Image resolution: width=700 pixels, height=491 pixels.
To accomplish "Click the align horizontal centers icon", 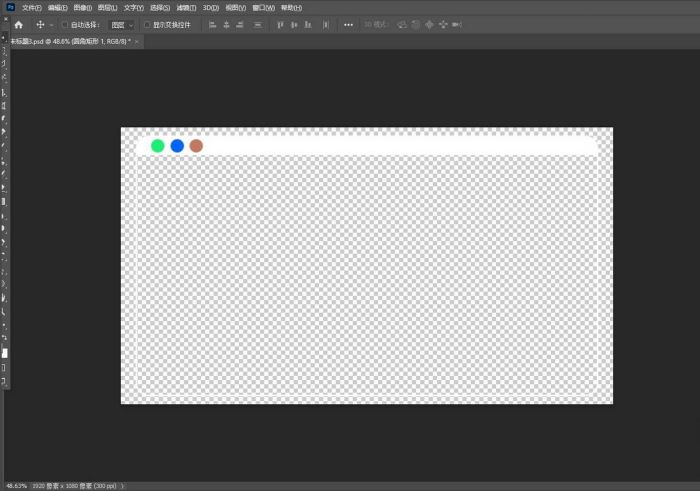I will click(x=227, y=24).
